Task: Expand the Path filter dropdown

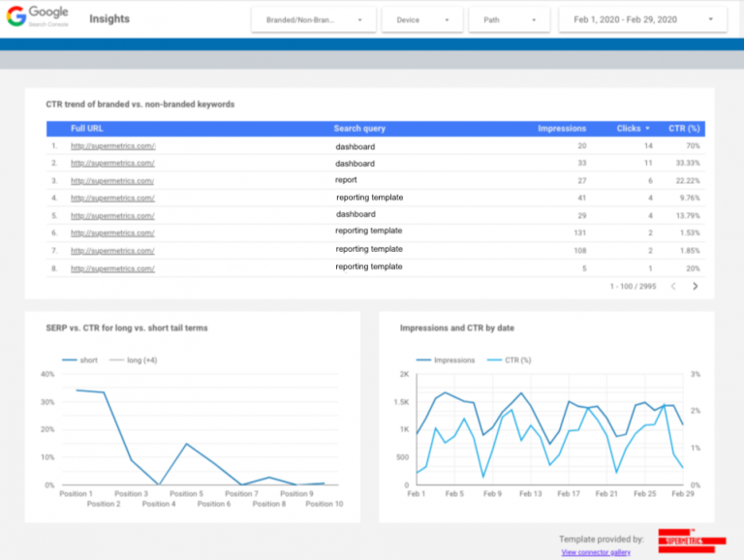Action: [509, 19]
